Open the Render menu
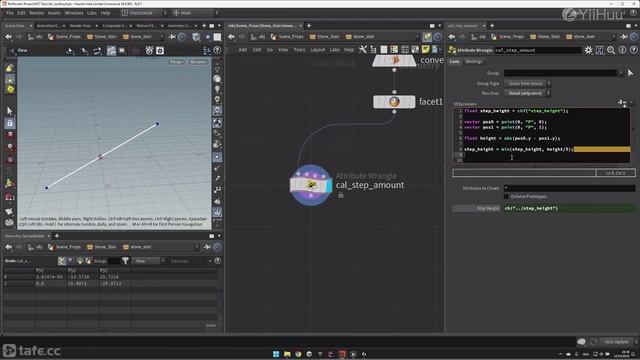 [37, 13]
